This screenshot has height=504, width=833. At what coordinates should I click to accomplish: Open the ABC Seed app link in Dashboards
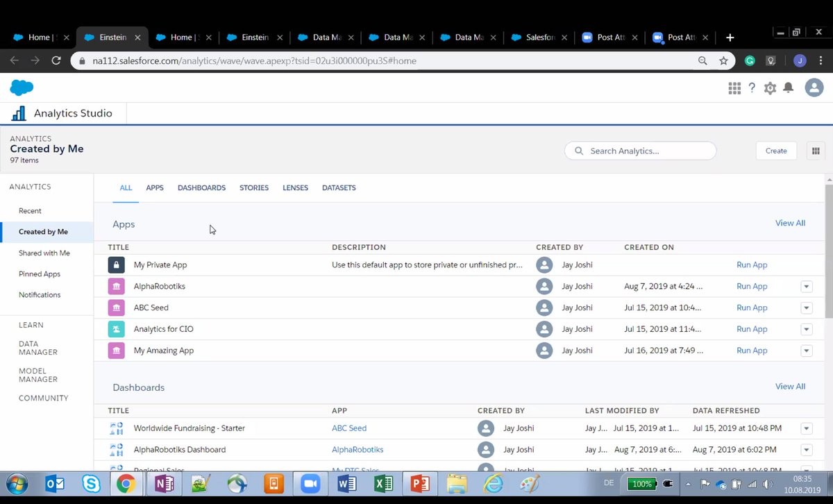tap(349, 428)
